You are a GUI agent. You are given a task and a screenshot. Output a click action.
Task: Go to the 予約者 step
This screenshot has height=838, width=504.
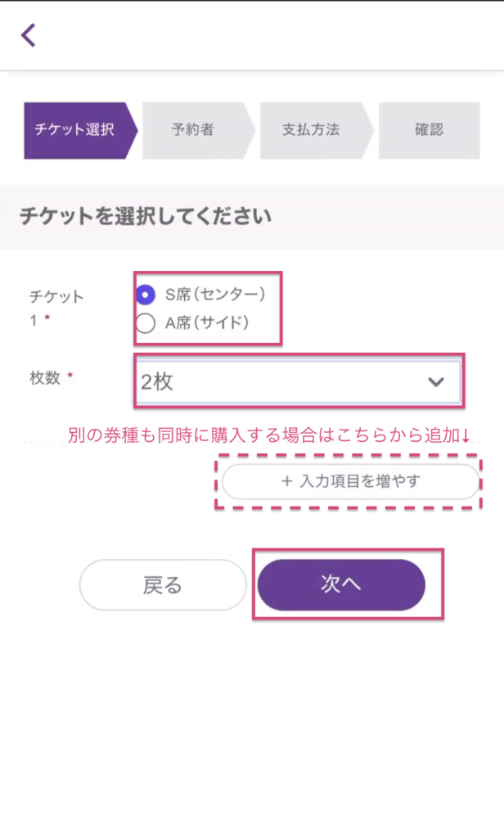[193, 130]
